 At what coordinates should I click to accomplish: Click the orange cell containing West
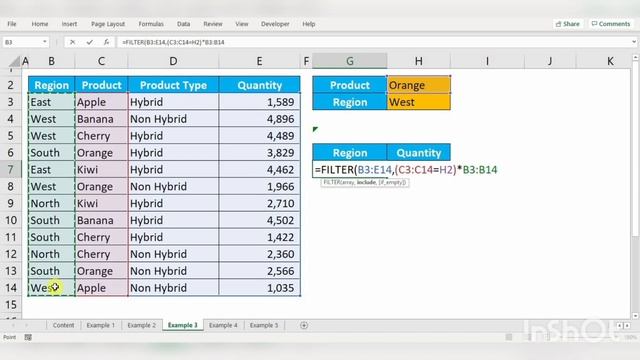(x=419, y=102)
